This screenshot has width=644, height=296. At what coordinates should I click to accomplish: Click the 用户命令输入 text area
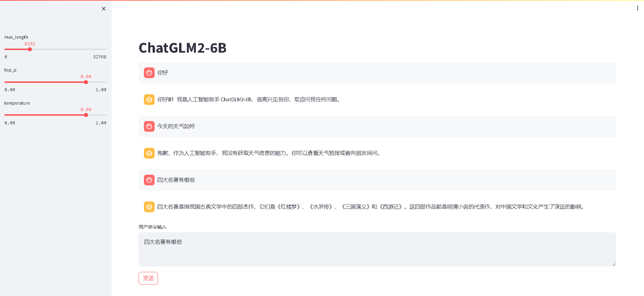[377, 249]
